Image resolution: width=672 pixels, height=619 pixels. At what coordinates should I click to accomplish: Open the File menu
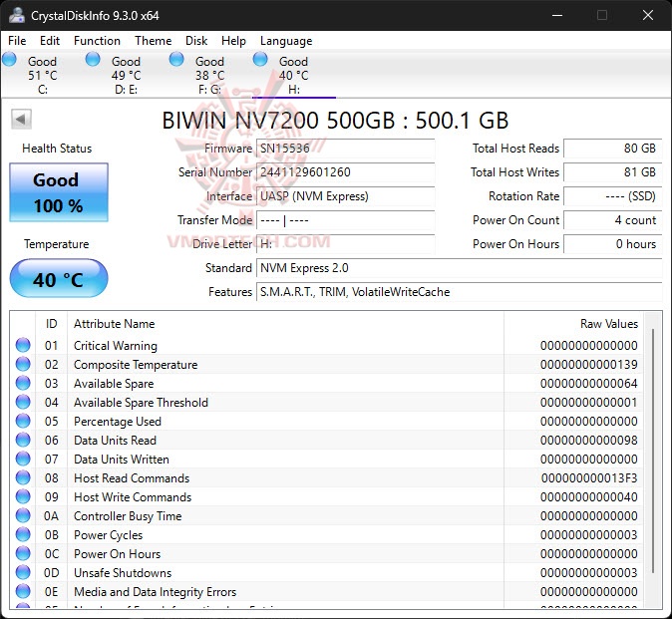[x=17, y=41]
